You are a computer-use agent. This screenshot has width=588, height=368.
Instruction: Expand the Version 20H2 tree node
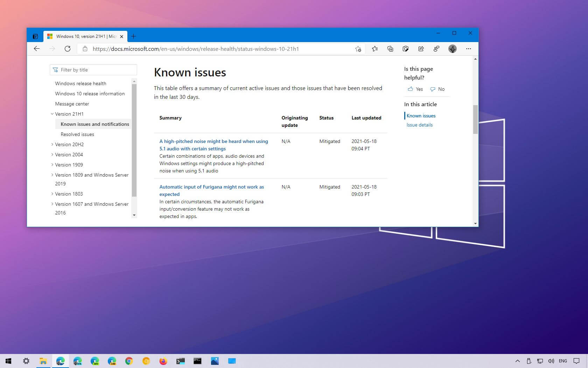pyautogui.click(x=52, y=144)
